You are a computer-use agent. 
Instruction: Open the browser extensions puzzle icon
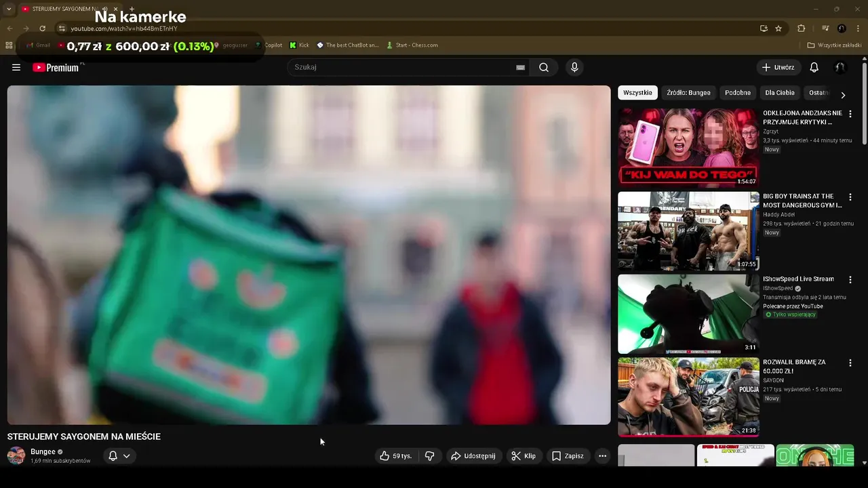[x=802, y=28]
